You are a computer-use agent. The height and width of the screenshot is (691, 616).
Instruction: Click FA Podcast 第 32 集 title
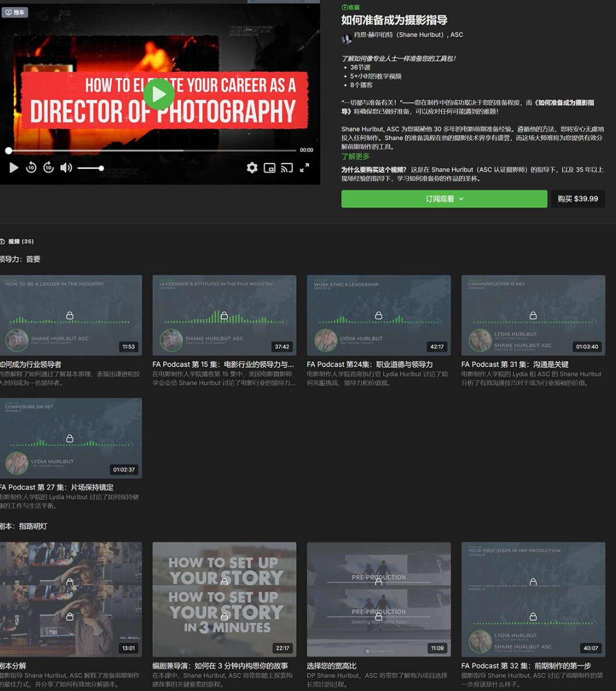click(526, 666)
